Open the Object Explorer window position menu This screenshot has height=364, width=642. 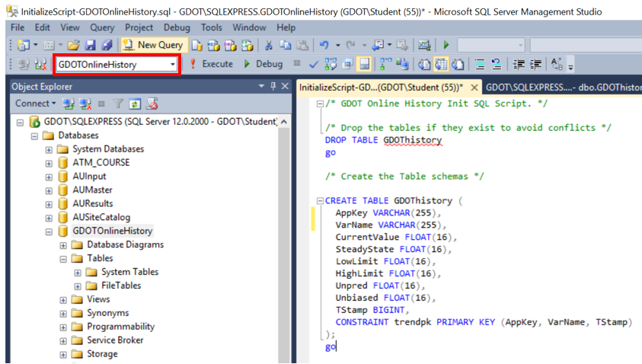(261, 86)
